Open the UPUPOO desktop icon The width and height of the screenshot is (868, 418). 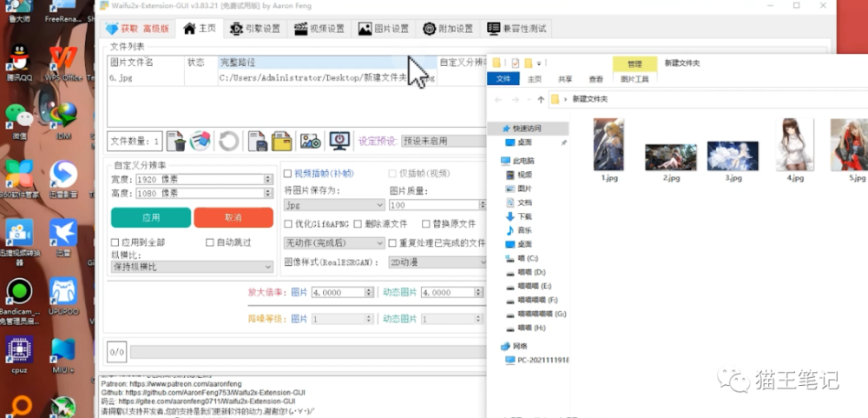coord(63,296)
